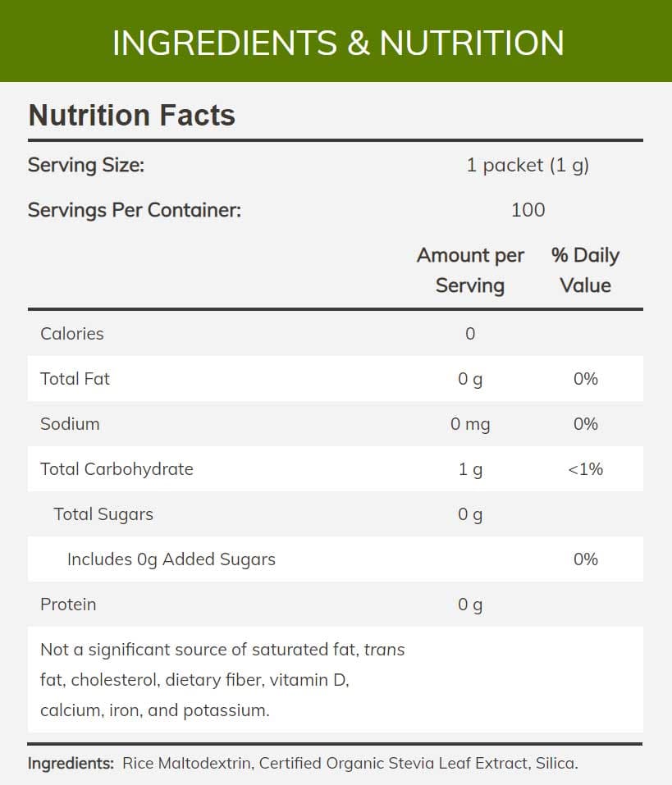Viewport: 672px width, 785px height.
Task: Click the Sodium 0 mg amount
Action: [470, 424]
